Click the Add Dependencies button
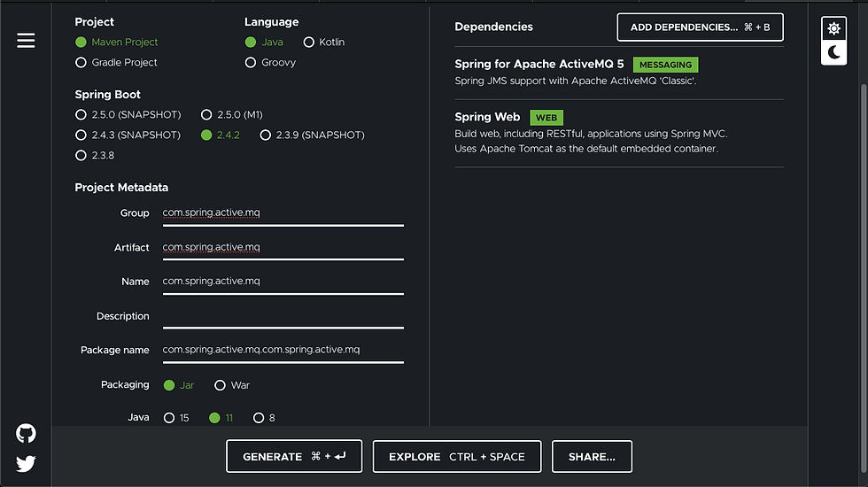Screen dimensions: 868x487 (701, 27)
